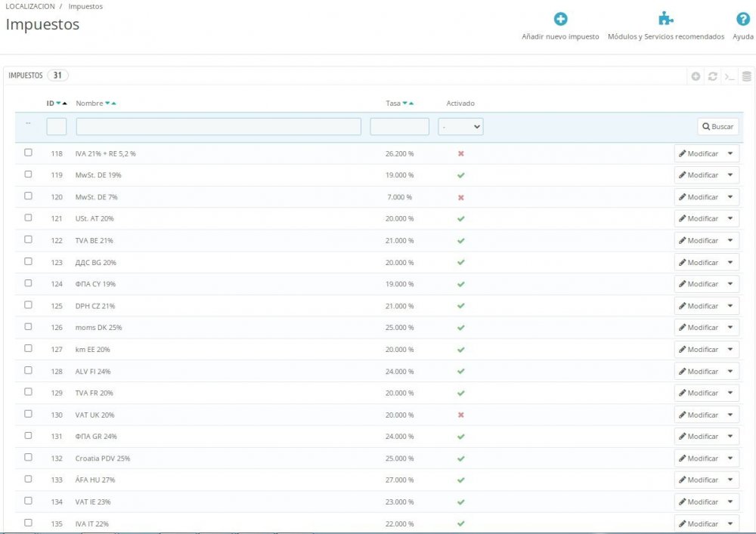Export taxes with the database stack icon
This screenshot has width=756, height=534.
[745, 76]
